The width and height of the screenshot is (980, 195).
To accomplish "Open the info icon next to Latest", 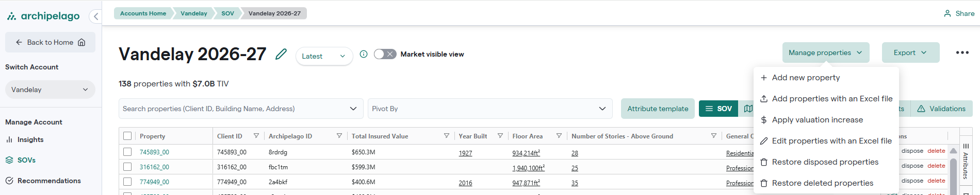I will (x=364, y=54).
